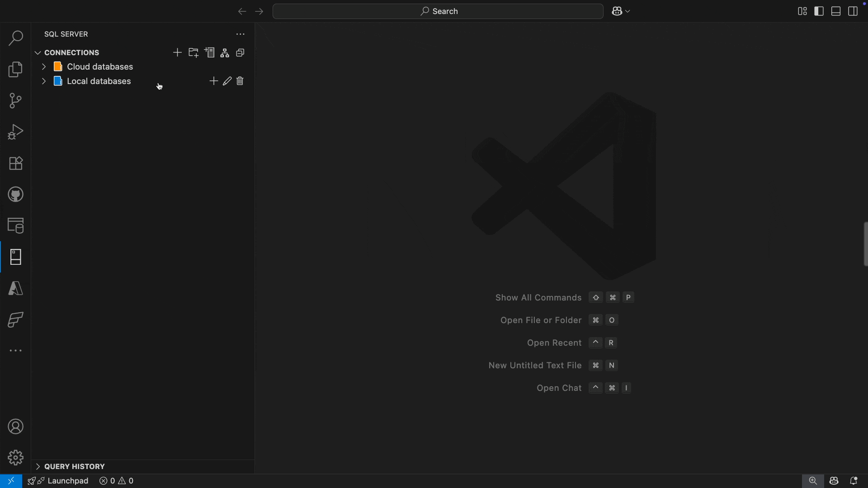Go back with the left arrow
The height and width of the screenshot is (488, 868).
pyautogui.click(x=242, y=11)
